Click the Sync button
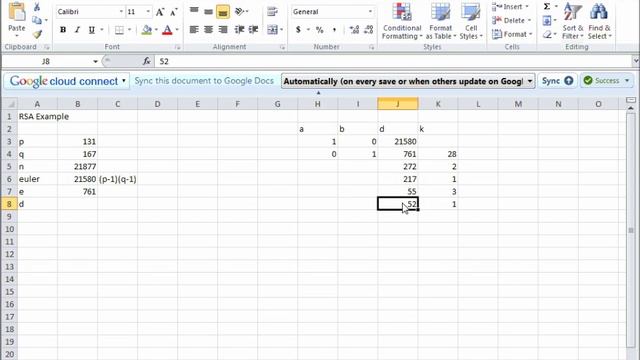 (557, 81)
